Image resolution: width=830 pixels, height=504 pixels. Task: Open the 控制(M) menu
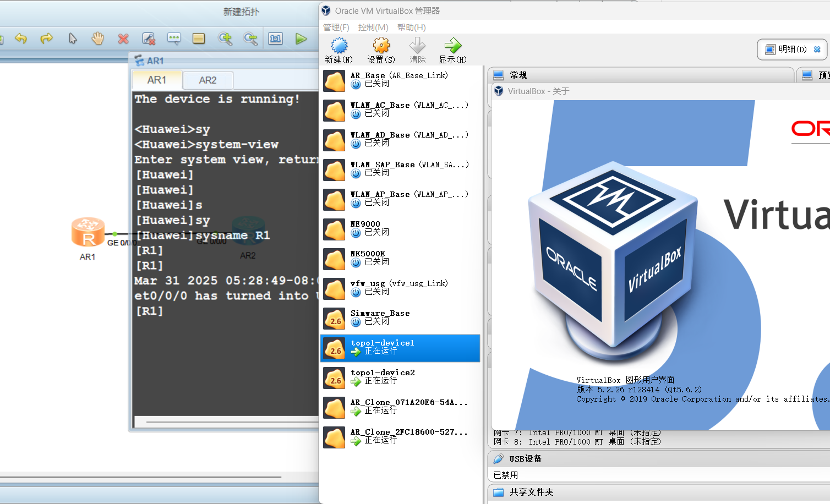coord(373,27)
